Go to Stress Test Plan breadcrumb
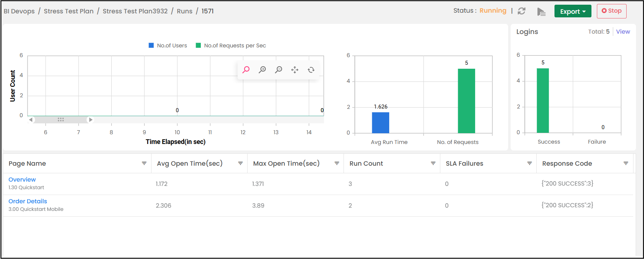This screenshot has height=259, width=644. click(x=68, y=11)
